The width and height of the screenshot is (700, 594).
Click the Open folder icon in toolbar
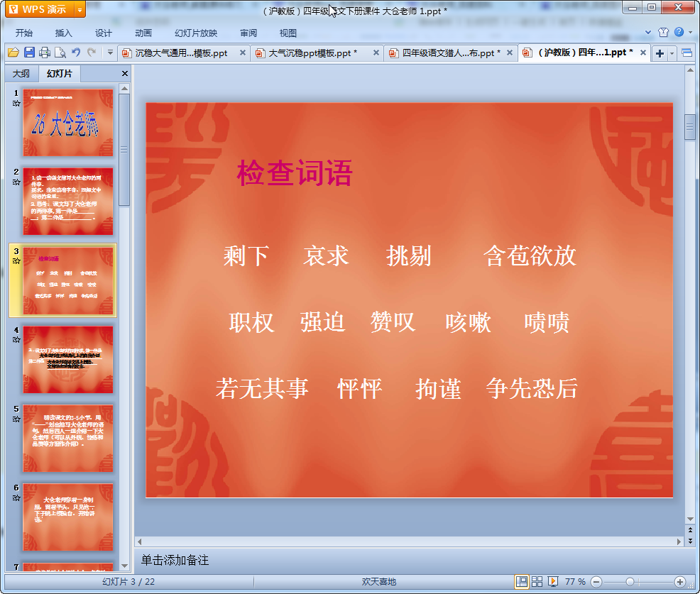coord(13,53)
